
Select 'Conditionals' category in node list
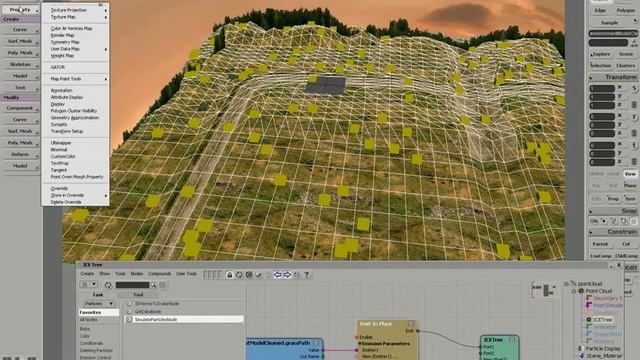92,343
